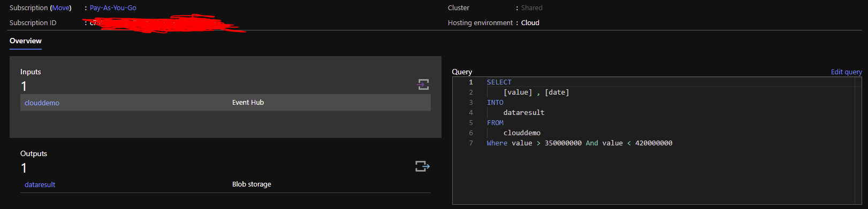Click the add output icon
The width and height of the screenshot is (868, 209).
(423, 166)
